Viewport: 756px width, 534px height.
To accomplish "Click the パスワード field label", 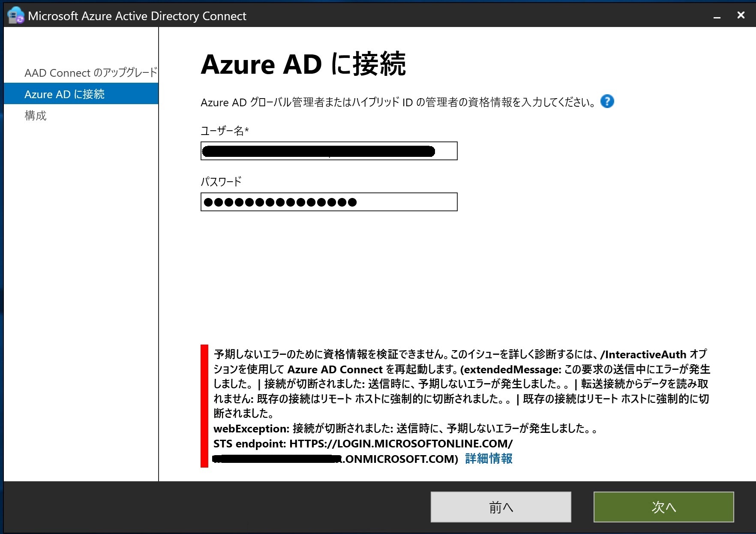I will point(221,181).
